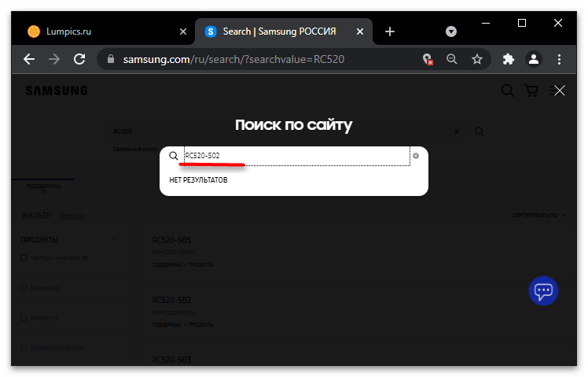The height and width of the screenshot is (377, 588).
Task: Click the dimmed page search magnifier
Action: click(x=480, y=131)
